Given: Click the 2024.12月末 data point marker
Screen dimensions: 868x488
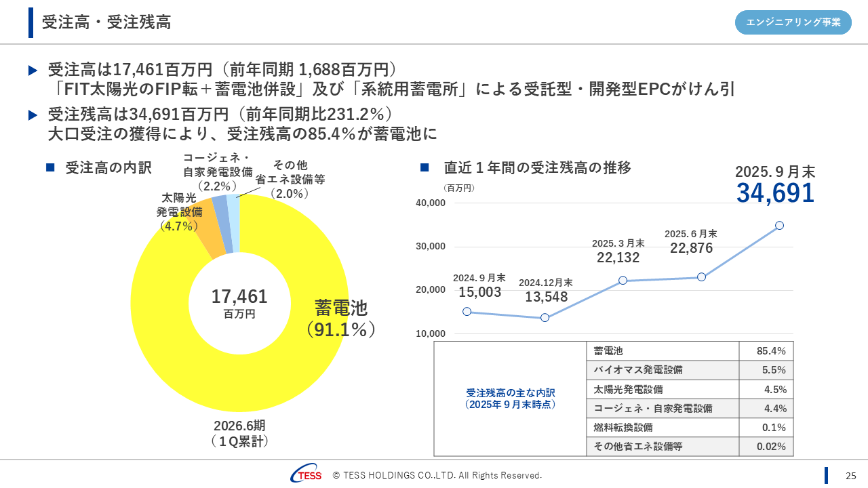Looking at the screenshot, I should pos(545,318).
